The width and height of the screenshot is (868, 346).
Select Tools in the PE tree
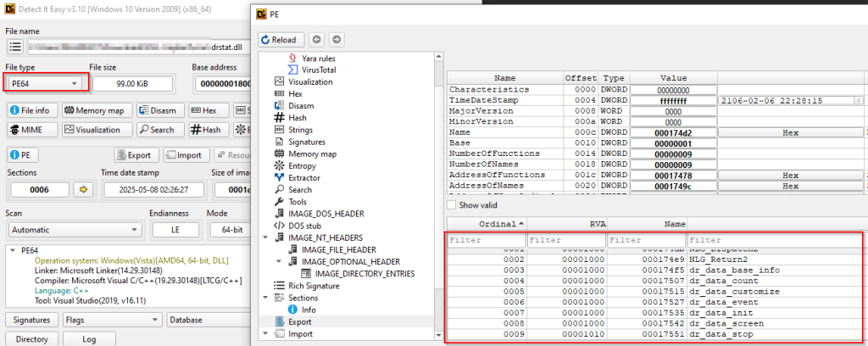pos(298,202)
